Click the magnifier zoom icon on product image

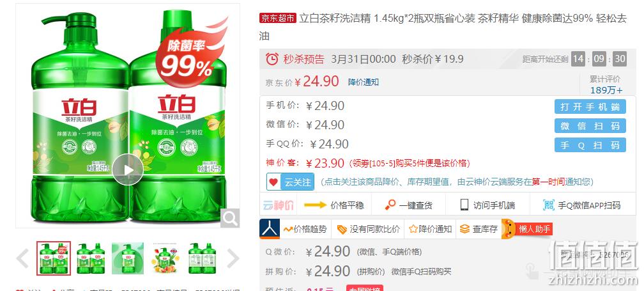pyautogui.click(x=230, y=218)
